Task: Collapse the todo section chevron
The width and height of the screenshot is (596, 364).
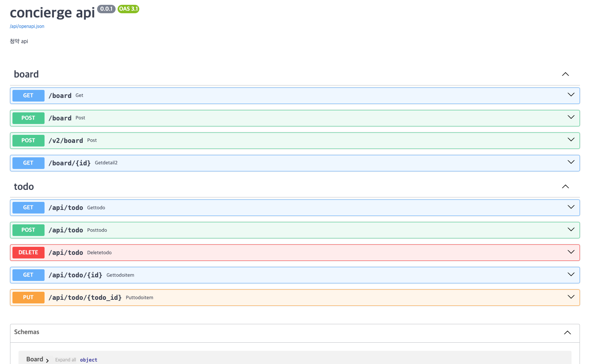Action: pos(565,187)
